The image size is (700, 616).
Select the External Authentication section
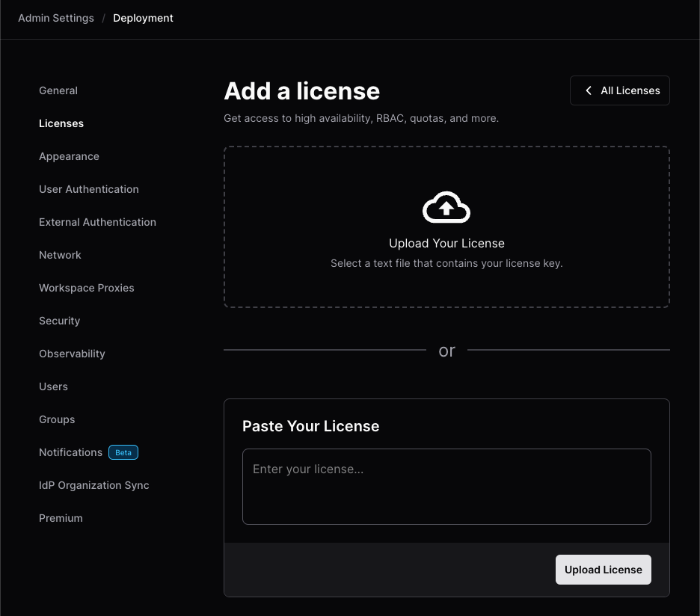(x=97, y=222)
